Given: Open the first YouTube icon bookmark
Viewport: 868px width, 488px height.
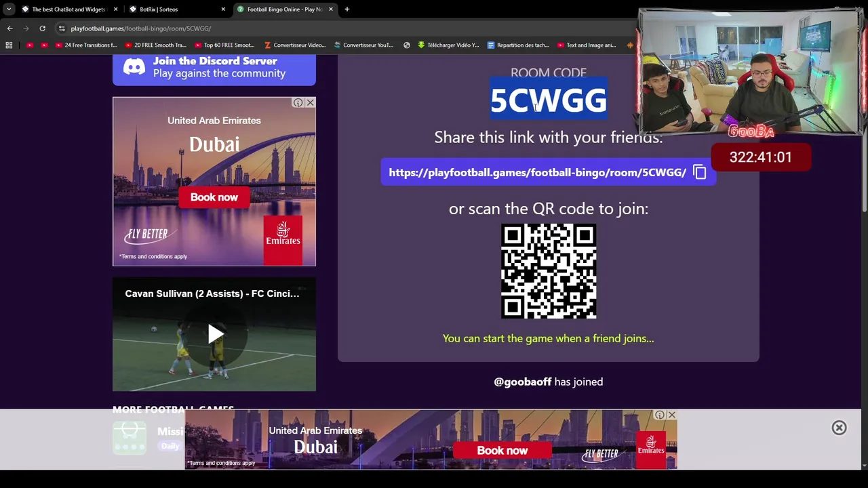Looking at the screenshot, I should click(30, 45).
